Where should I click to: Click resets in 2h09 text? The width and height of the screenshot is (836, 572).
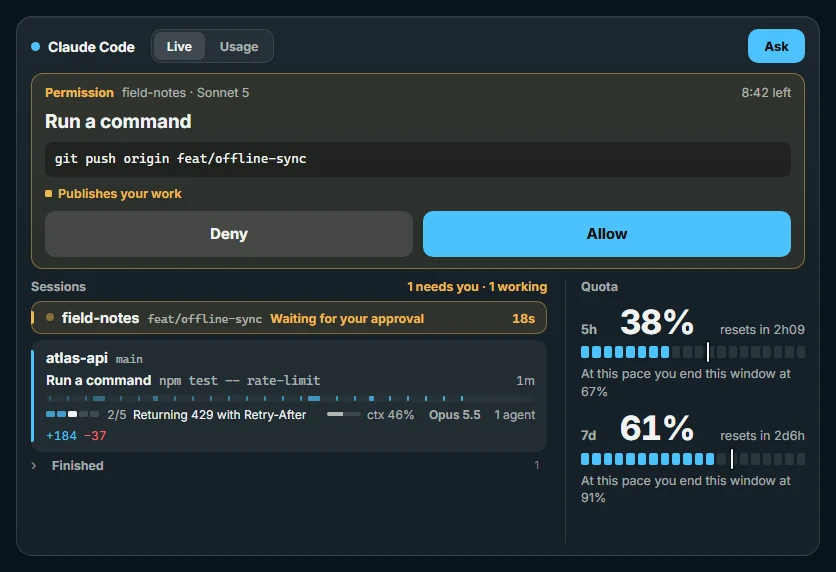[762, 329]
